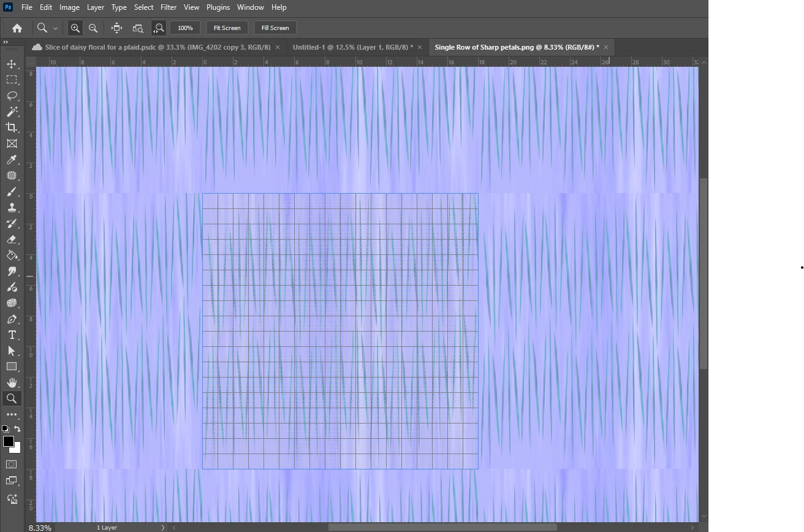Swap foreground and background colors
Viewport: 804px width, 532px height.
(17, 429)
